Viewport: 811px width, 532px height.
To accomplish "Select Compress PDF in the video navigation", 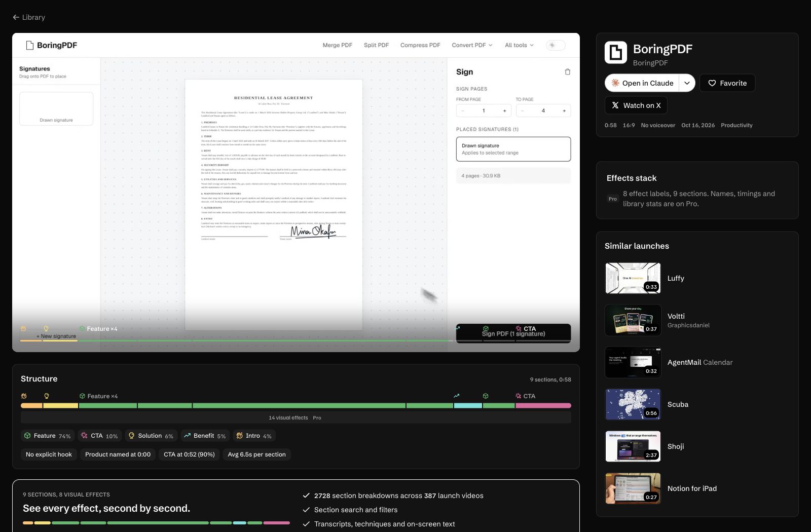I will click(420, 45).
